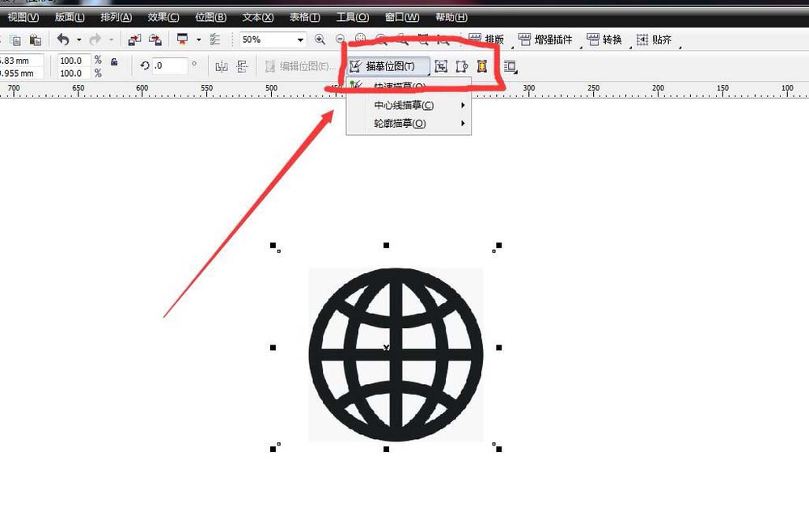
Task: Click the Import icon
Action: [x=134, y=40]
